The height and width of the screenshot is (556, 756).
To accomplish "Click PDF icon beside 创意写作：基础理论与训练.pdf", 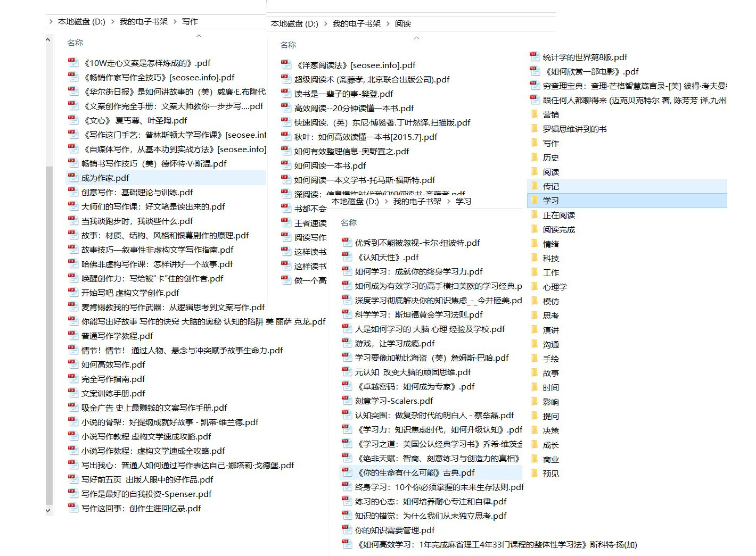I will (x=73, y=192).
